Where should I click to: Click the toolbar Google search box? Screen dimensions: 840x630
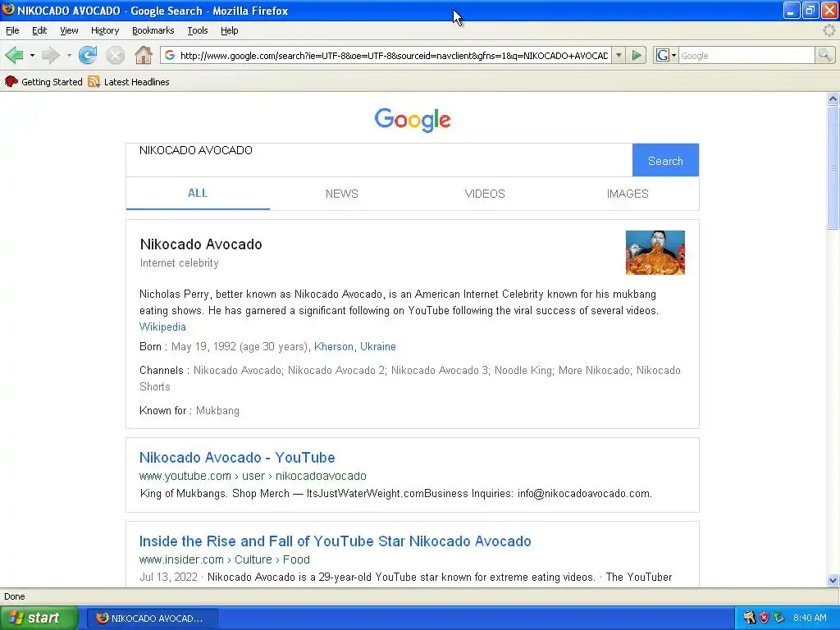coord(746,56)
